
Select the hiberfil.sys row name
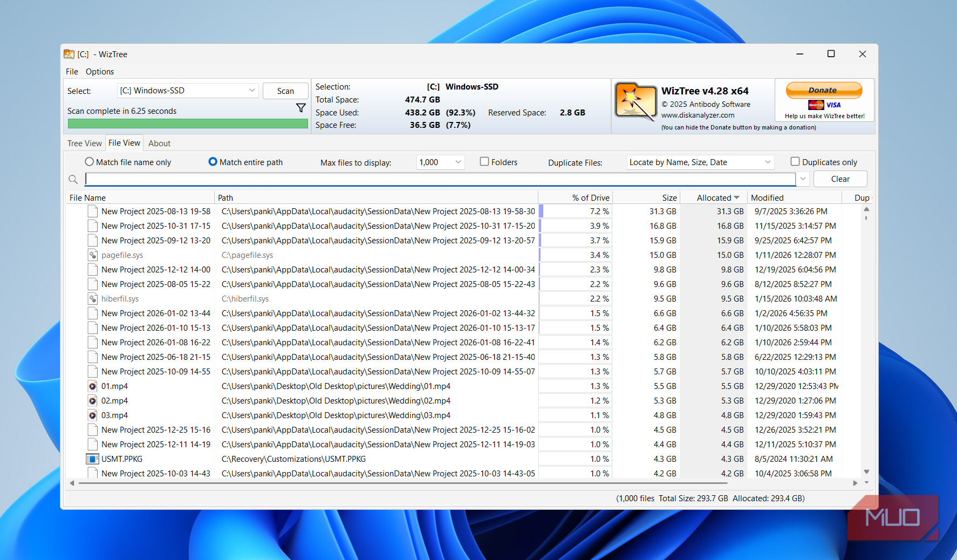120,299
